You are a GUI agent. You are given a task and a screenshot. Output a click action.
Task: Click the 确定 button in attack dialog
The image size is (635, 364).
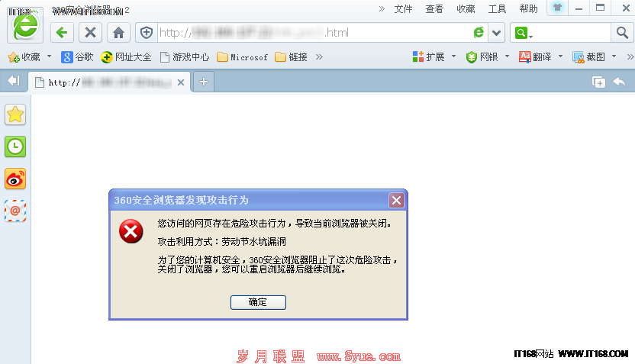click(x=259, y=302)
